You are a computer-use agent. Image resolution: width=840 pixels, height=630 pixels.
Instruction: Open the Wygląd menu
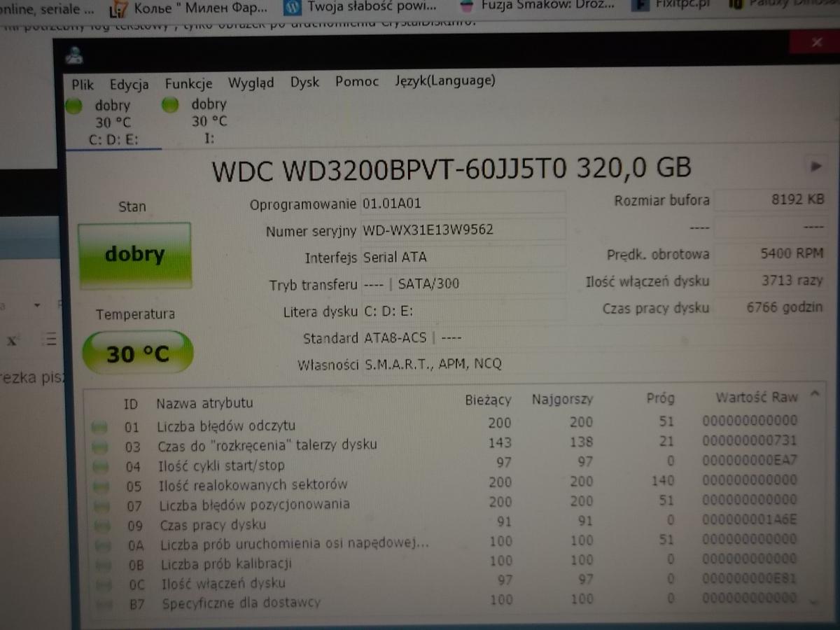(x=251, y=83)
